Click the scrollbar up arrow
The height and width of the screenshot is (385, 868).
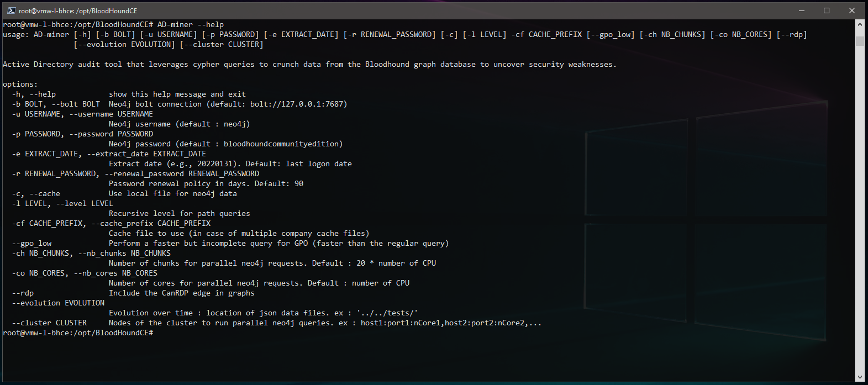860,24
